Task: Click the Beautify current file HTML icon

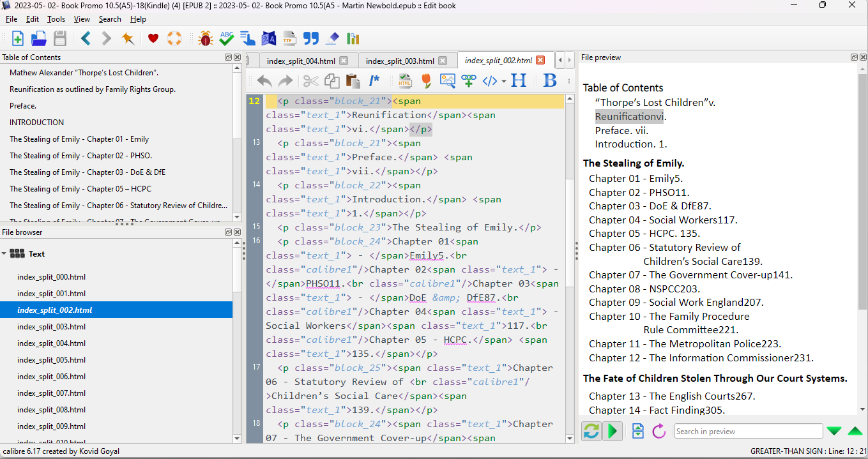Action: pos(405,81)
